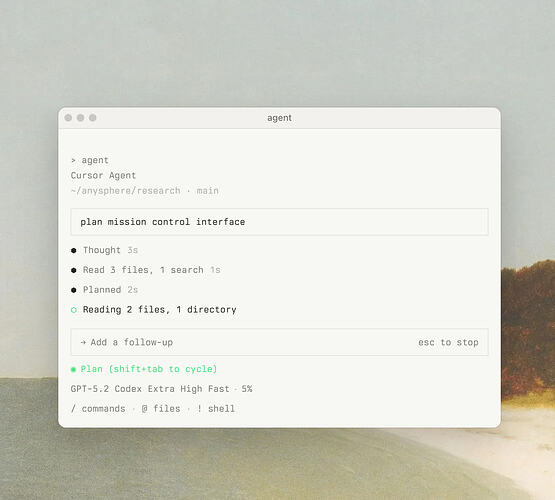Click the '> agent' command line
Image resolution: width=555 pixels, height=500 pixels.
pyautogui.click(x=90, y=160)
